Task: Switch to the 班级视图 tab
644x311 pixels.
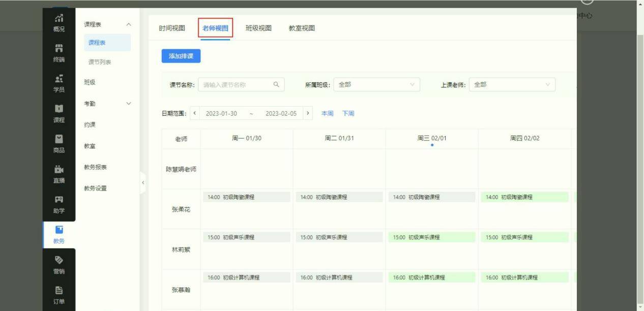Action: 258,28
